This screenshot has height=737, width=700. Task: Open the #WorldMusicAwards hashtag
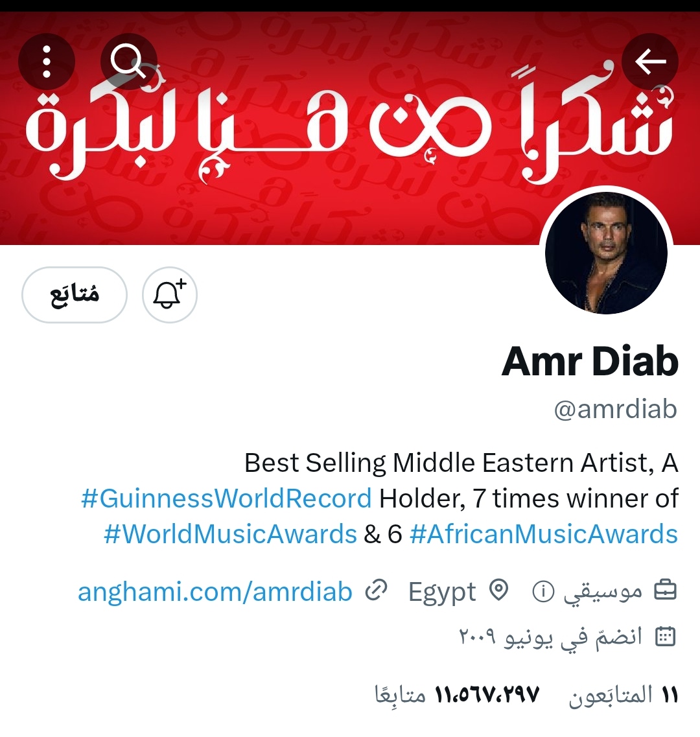[230, 534]
